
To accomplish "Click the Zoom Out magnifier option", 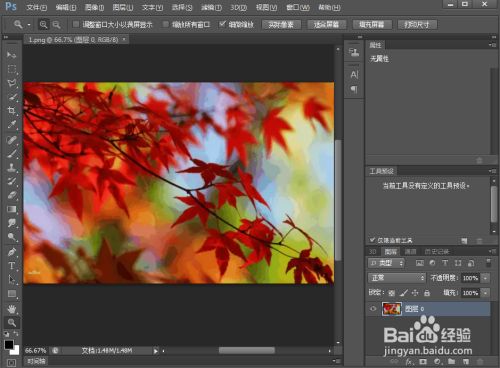I will tap(56, 24).
